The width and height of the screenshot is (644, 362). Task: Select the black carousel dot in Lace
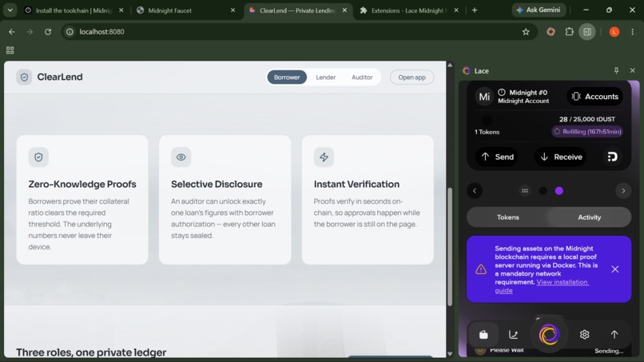[543, 191]
